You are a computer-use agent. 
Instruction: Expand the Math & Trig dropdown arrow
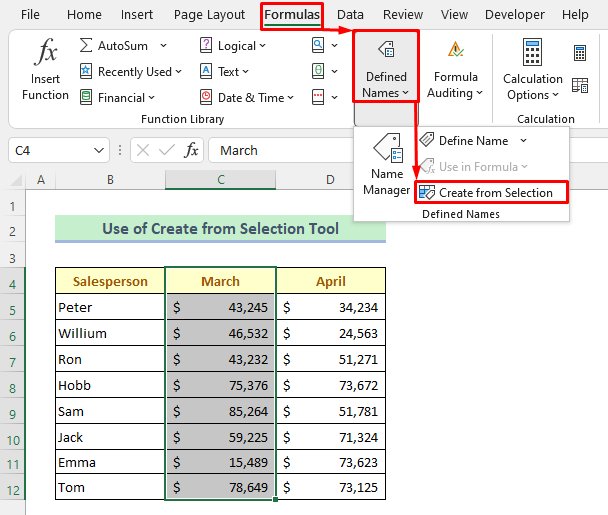[335, 71]
